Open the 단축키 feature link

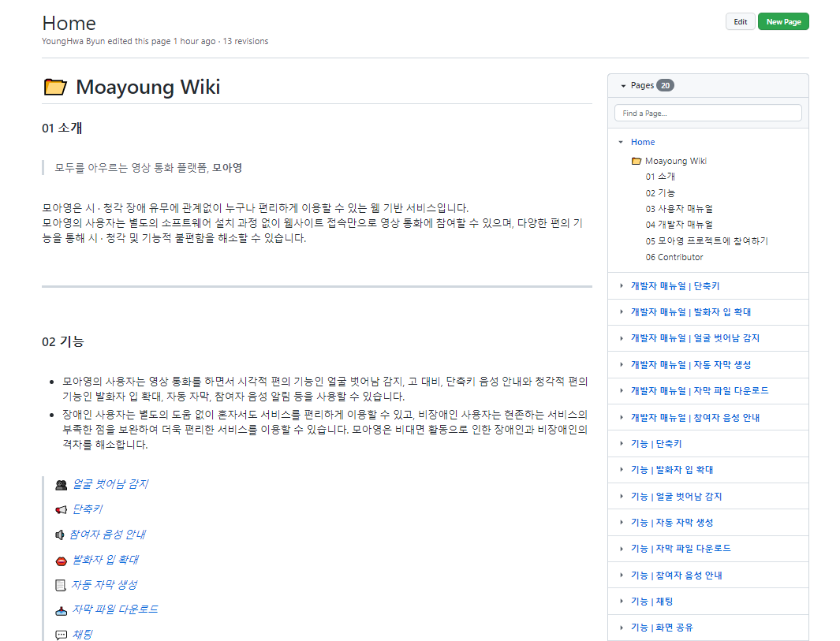click(88, 509)
